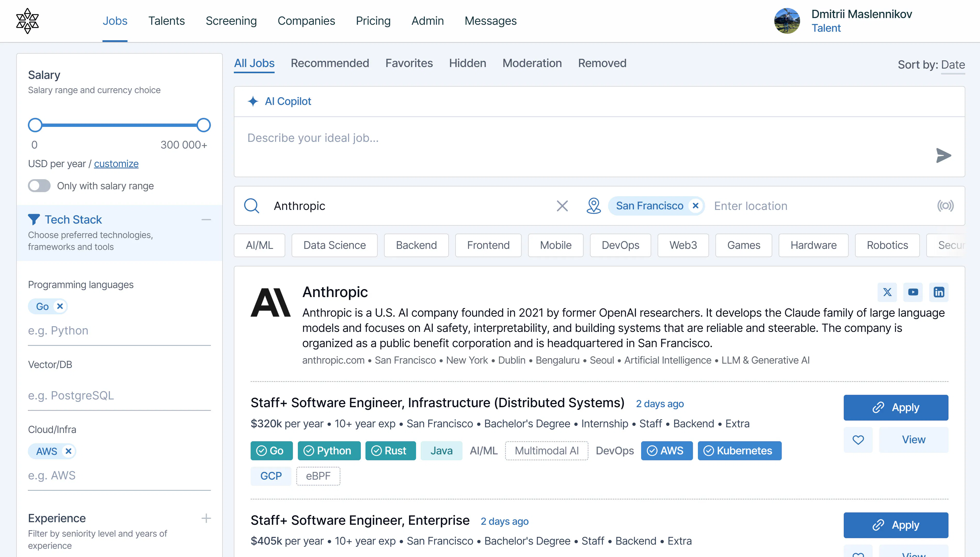Screen dimensions: 980x557
Task: Click the Anthropic company logo
Action: click(271, 302)
